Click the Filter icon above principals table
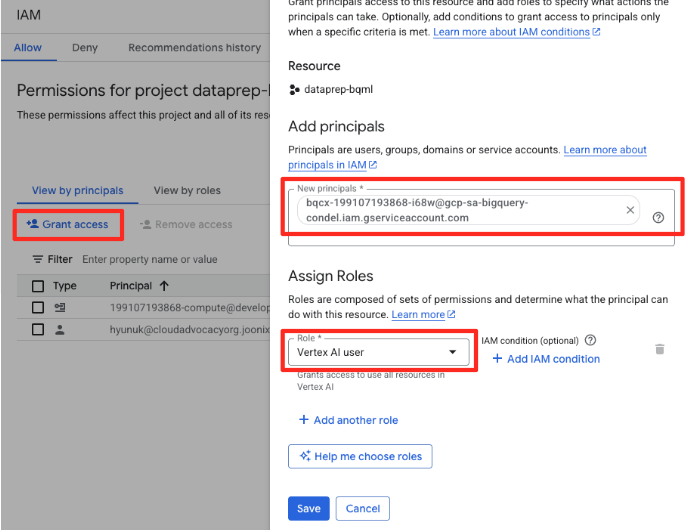Viewport: 694px width, 530px height. (38, 260)
